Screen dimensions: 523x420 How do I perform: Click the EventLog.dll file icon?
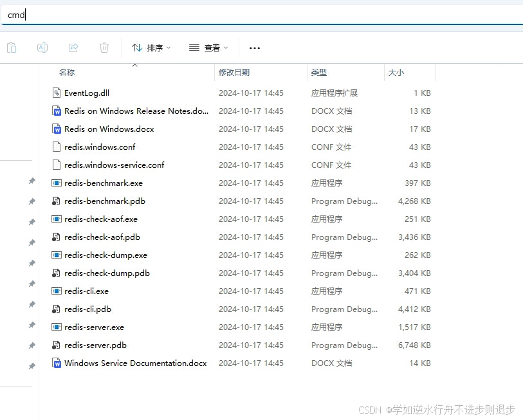pos(57,93)
